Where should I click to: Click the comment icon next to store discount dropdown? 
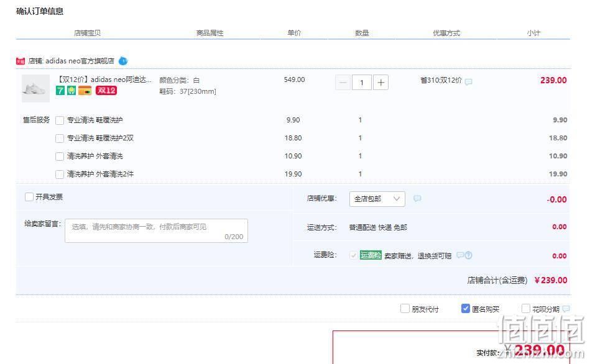tap(417, 198)
